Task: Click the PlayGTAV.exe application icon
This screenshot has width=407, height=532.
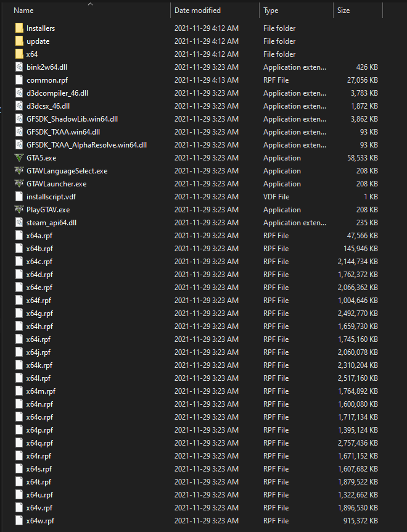Action: [x=19, y=210]
